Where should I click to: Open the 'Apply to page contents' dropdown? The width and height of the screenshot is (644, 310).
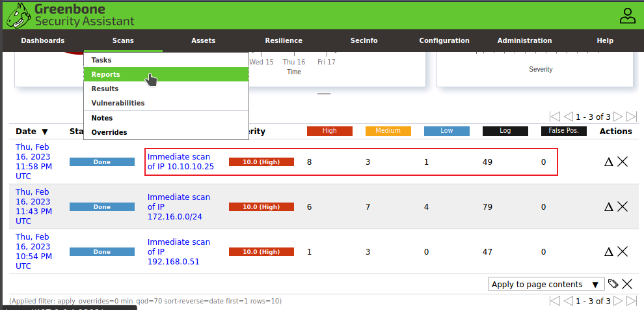point(545,285)
